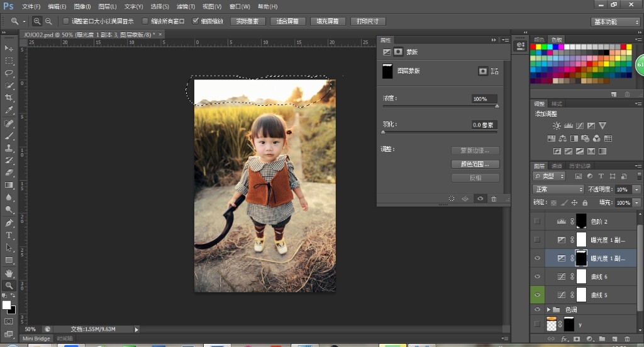Image resolution: width=644 pixels, height=347 pixels.
Task: Add a Brightness/Contrast adjustment
Action: (x=557, y=126)
